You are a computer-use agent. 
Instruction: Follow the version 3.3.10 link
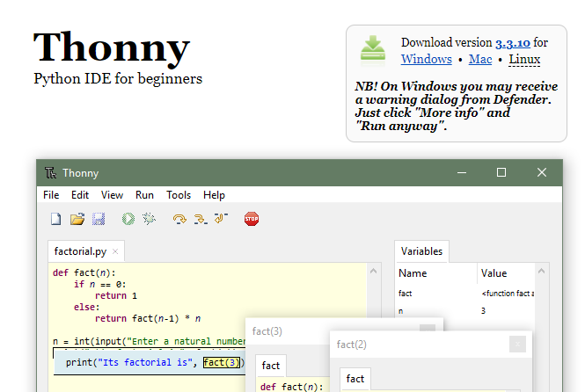(513, 43)
